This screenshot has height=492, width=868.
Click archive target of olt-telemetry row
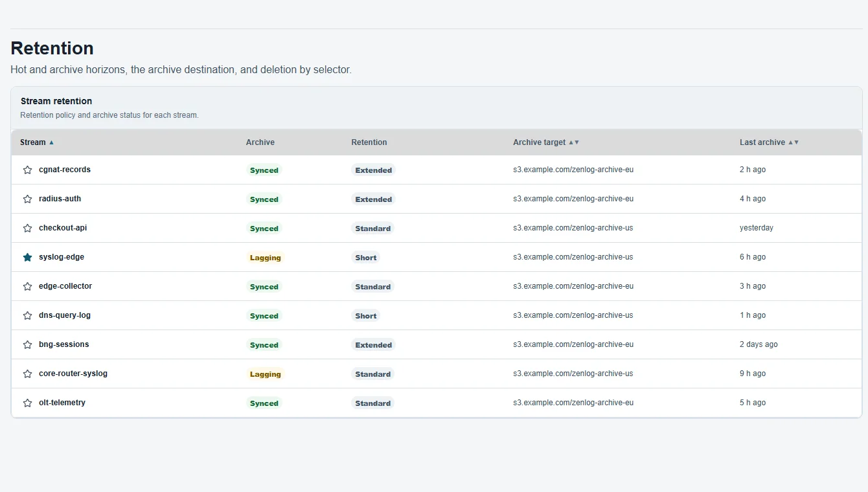click(x=573, y=403)
